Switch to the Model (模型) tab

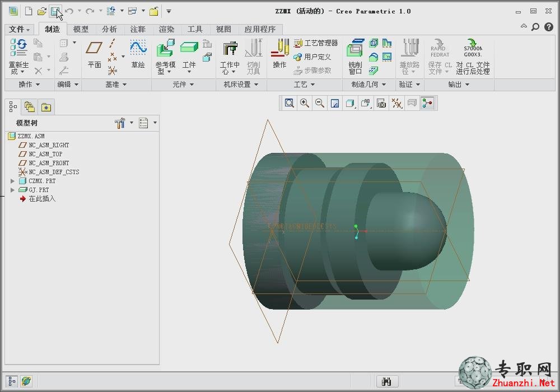[81, 29]
